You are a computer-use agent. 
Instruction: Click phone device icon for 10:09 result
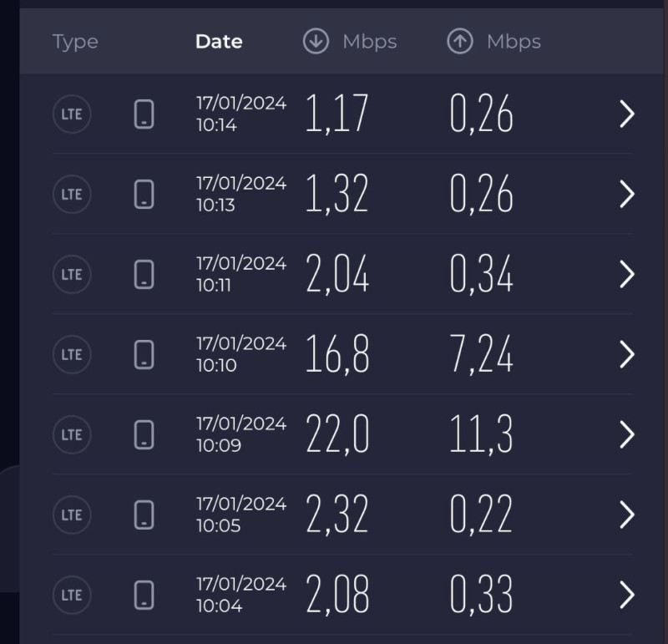[x=144, y=435]
